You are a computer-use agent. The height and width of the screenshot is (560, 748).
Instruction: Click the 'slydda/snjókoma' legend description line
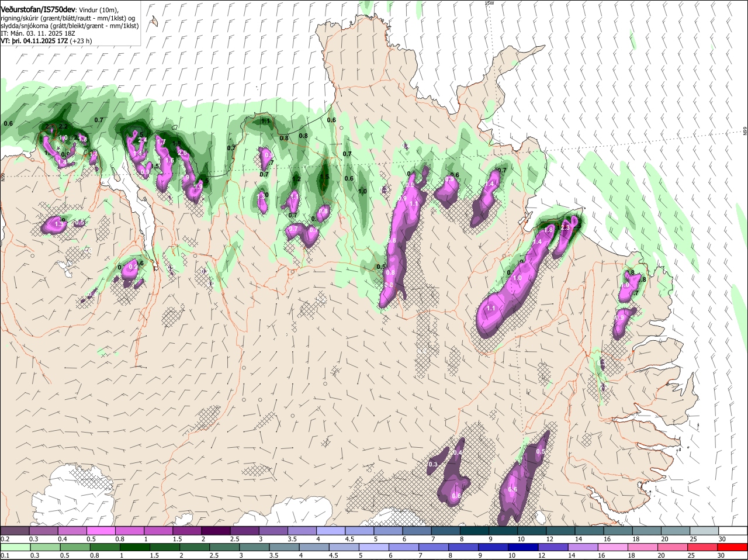click(x=70, y=26)
